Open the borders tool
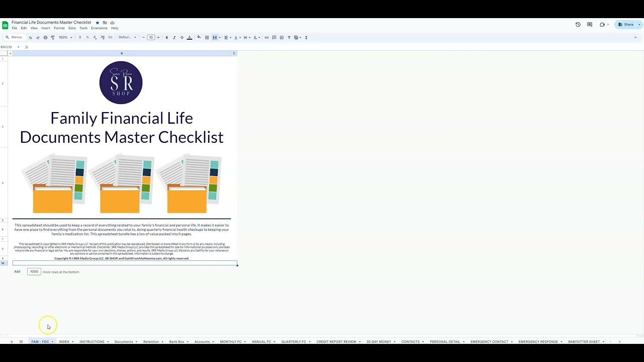Image resolution: width=644 pixels, height=362 pixels. click(x=207, y=38)
